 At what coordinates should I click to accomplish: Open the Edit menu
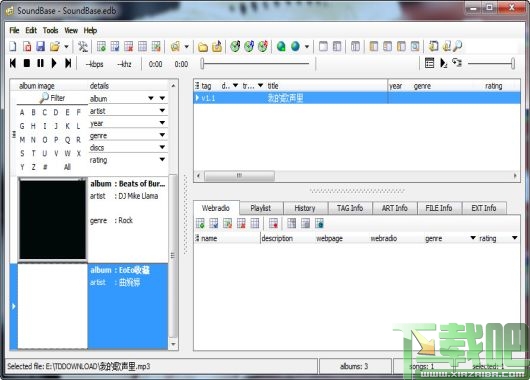click(31, 30)
